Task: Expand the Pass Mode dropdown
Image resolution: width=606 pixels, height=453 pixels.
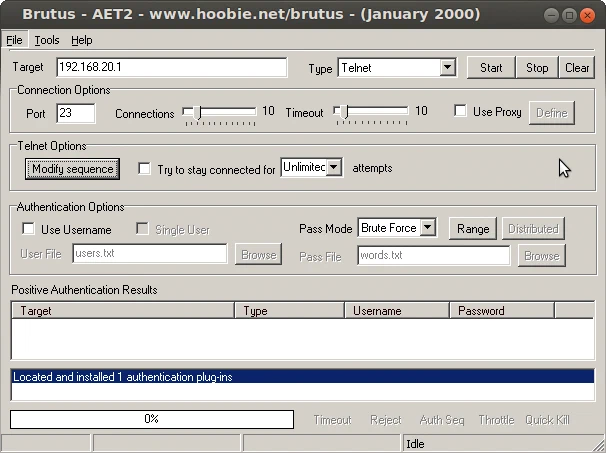Action: [x=428, y=227]
